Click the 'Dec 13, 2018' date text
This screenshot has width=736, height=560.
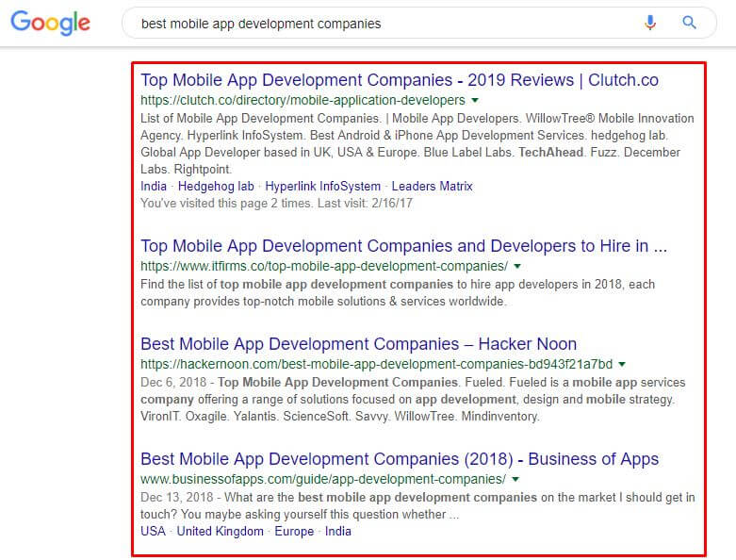[176, 497]
